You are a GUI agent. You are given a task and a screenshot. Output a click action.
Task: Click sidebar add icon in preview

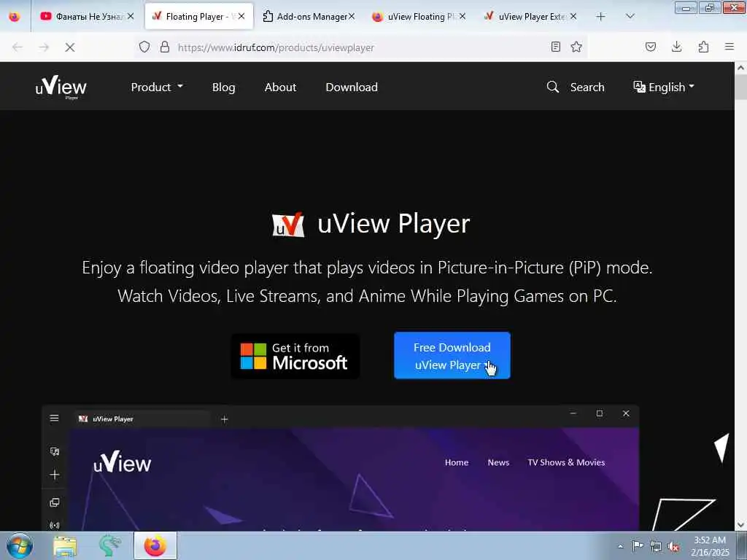click(55, 474)
